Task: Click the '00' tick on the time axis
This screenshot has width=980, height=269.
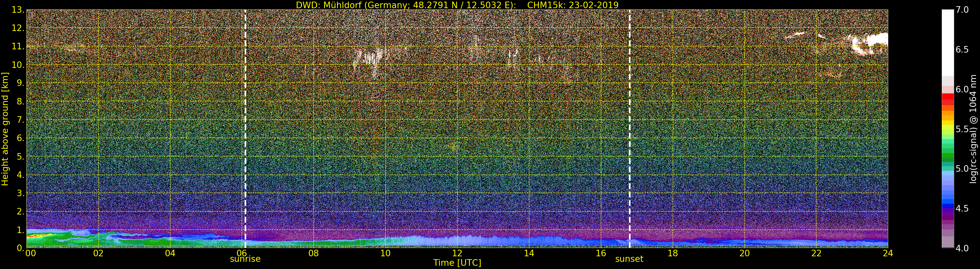Action: click(x=30, y=253)
